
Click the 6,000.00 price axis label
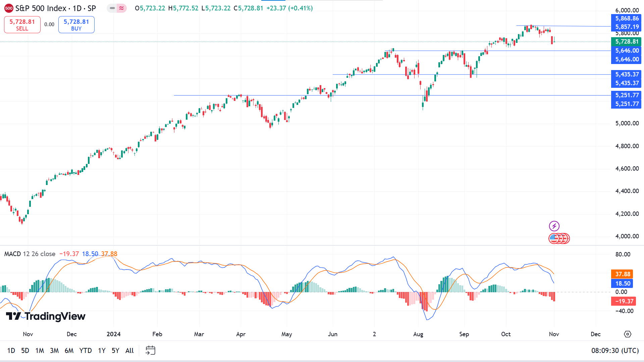(627, 10)
